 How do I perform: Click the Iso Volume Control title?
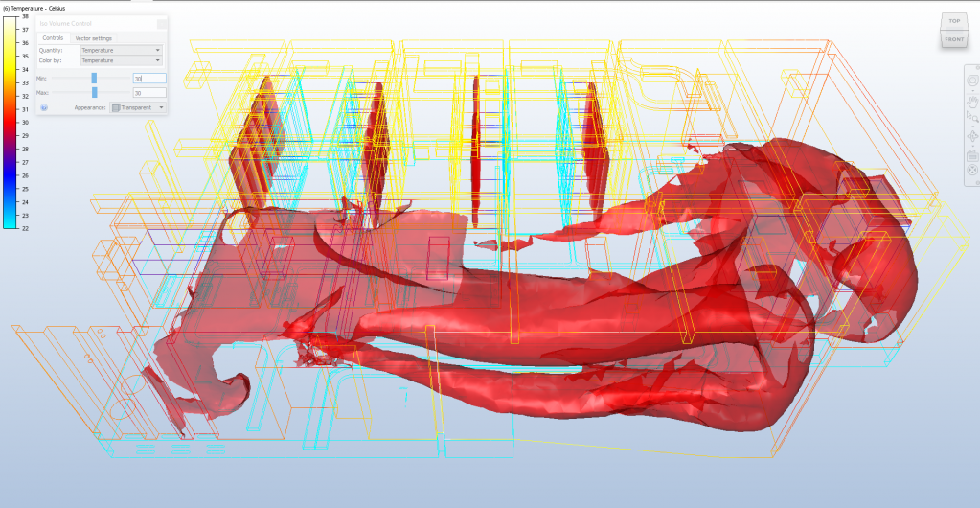[x=66, y=23]
